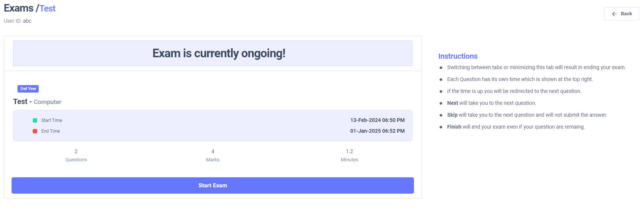Click the Exams breadcrumb heading
644x210 pixels.
19,8
